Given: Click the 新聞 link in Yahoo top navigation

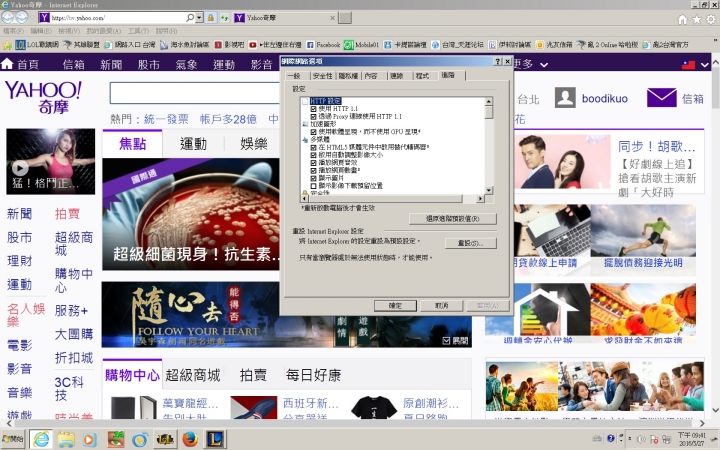Looking at the screenshot, I should (111, 65).
